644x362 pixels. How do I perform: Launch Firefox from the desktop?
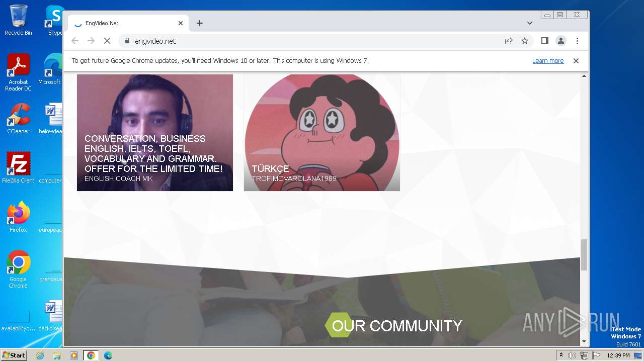tap(18, 217)
